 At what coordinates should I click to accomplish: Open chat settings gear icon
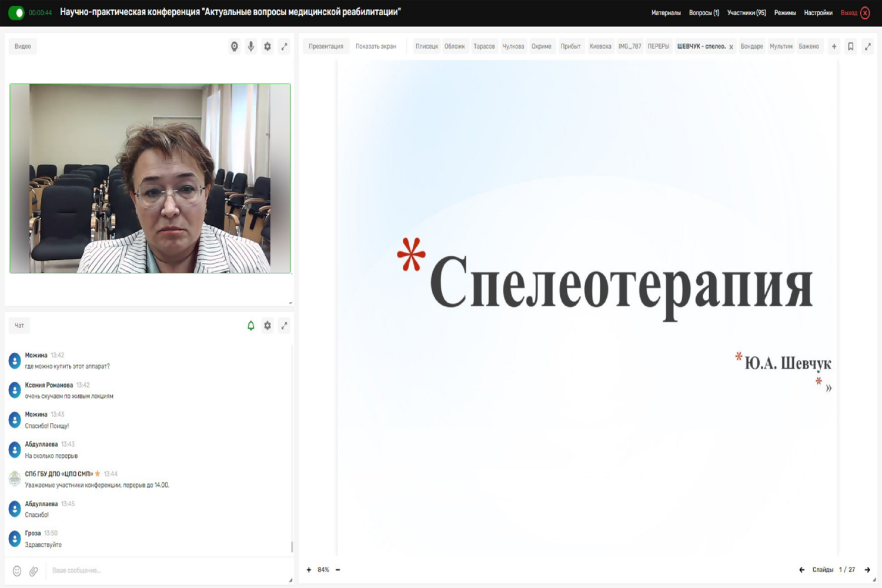(x=268, y=326)
